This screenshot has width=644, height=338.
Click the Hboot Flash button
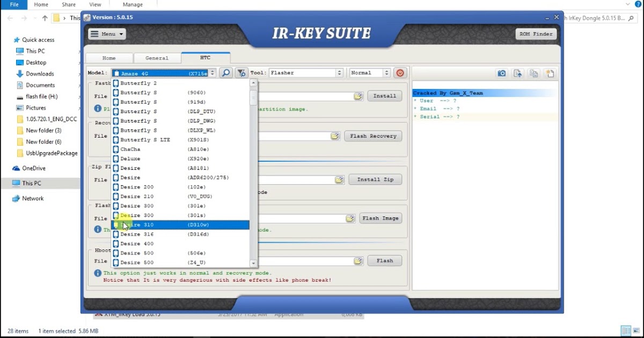coord(385,261)
